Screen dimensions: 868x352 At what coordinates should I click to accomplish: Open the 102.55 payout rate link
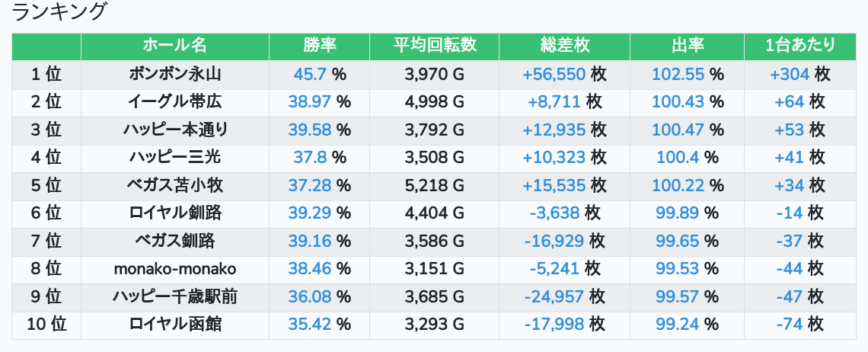(677, 74)
